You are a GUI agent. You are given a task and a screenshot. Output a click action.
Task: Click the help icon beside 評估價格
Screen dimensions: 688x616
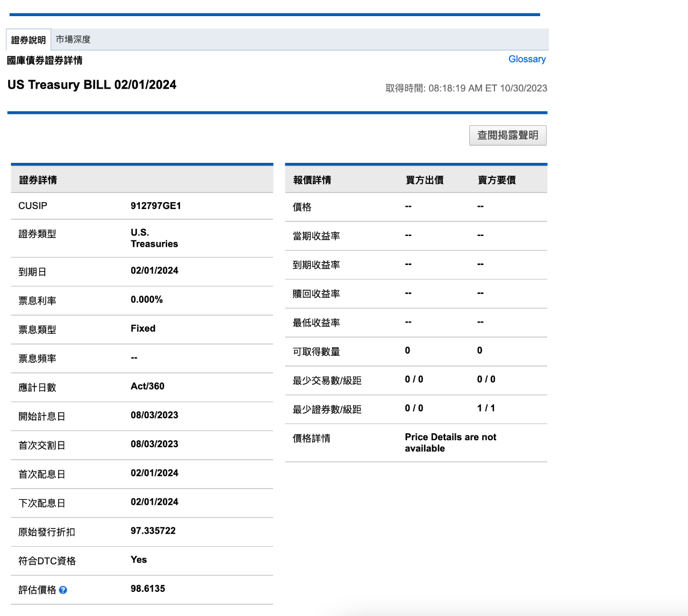(x=63, y=590)
